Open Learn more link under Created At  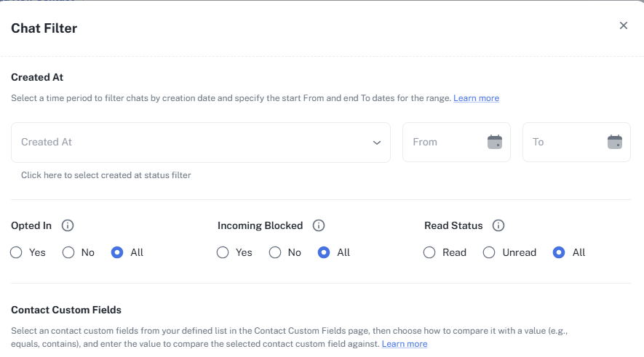[x=476, y=98]
